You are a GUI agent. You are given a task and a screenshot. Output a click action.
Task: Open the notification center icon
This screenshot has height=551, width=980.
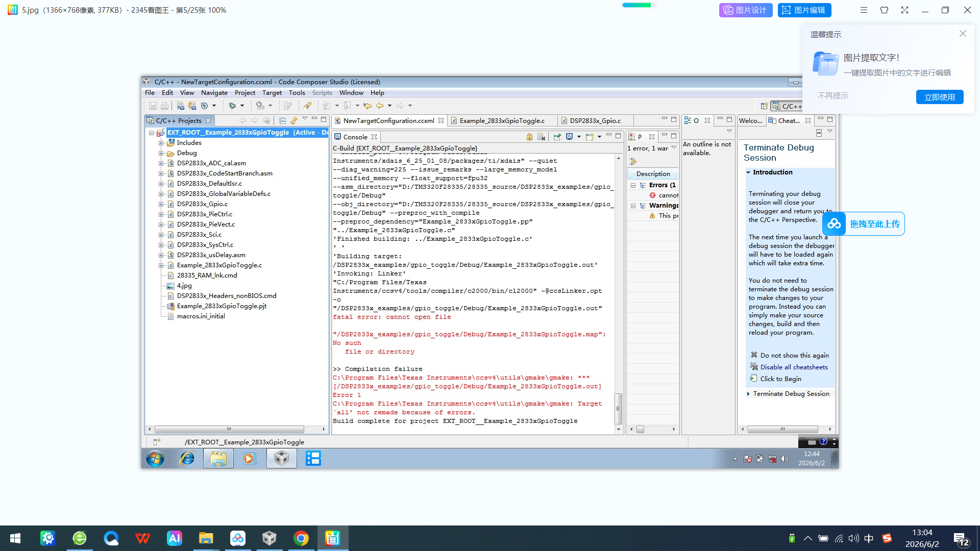click(961, 539)
